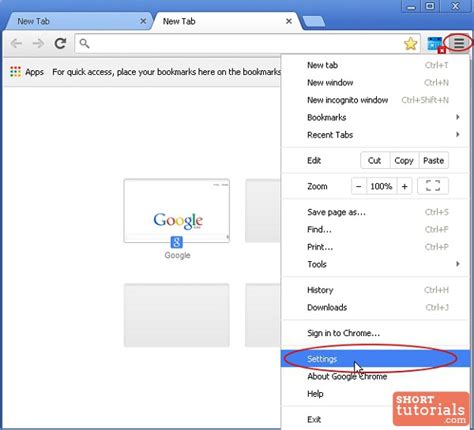Increase zoom with the plus button
This screenshot has width=474, height=430.
pos(404,186)
